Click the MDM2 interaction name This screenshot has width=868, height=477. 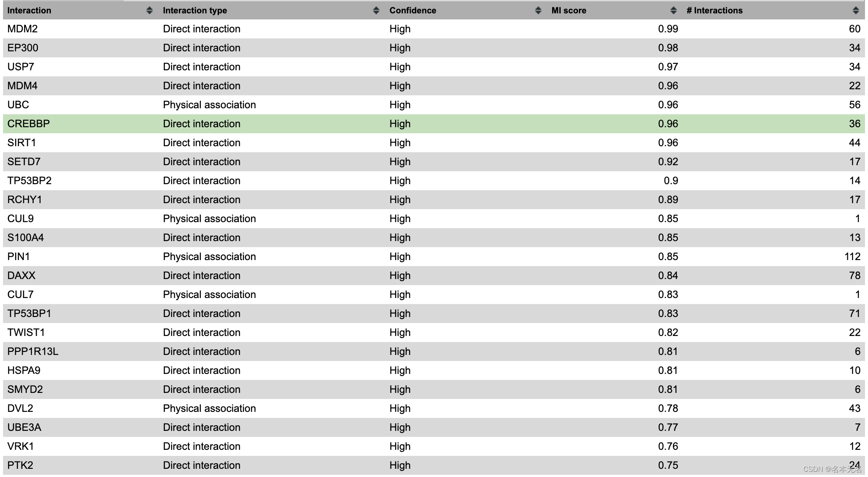pos(22,29)
